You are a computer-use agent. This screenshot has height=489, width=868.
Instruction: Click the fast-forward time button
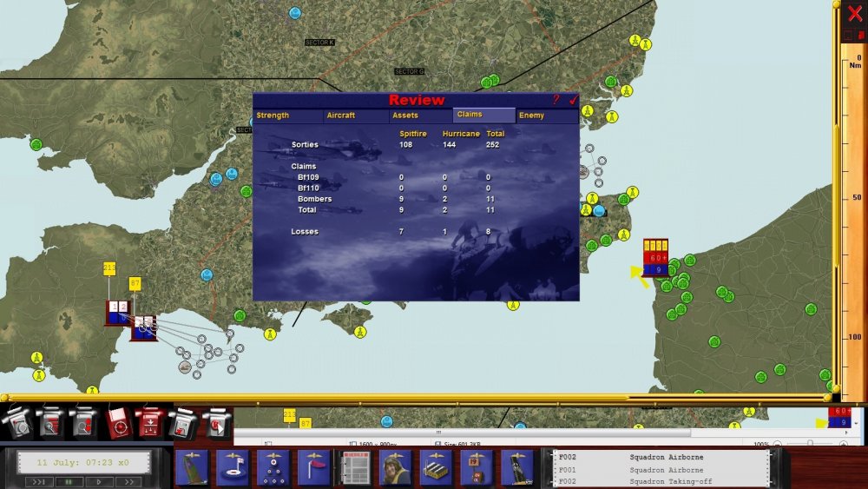[x=129, y=482]
